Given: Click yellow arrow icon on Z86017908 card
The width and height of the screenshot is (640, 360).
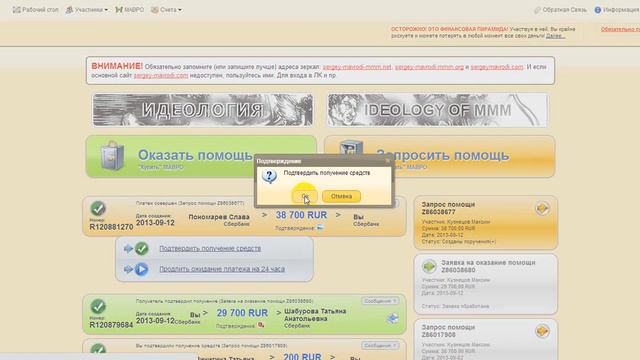Looking at the screenshot, I should pos(542,331).
